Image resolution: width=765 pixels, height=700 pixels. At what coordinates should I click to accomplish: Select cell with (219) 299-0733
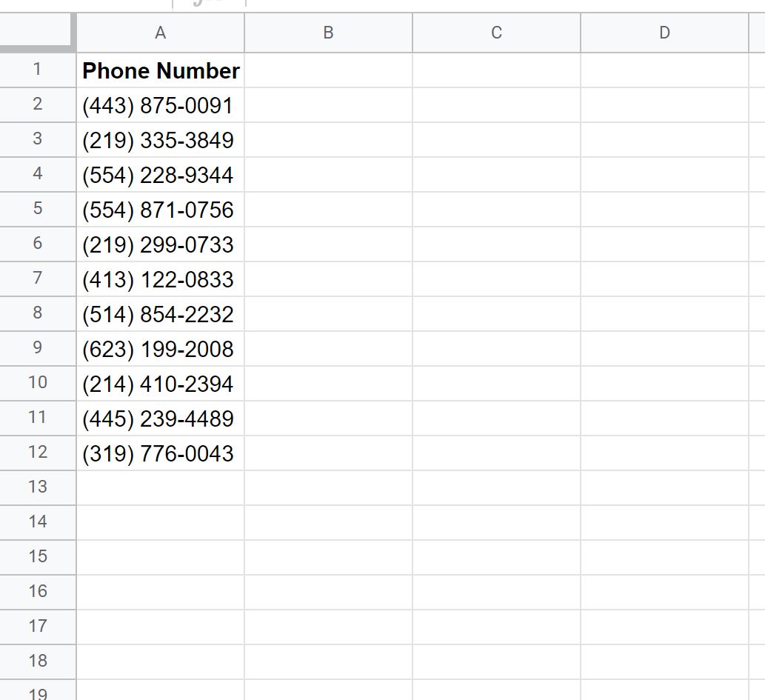[x=161, y=244]
